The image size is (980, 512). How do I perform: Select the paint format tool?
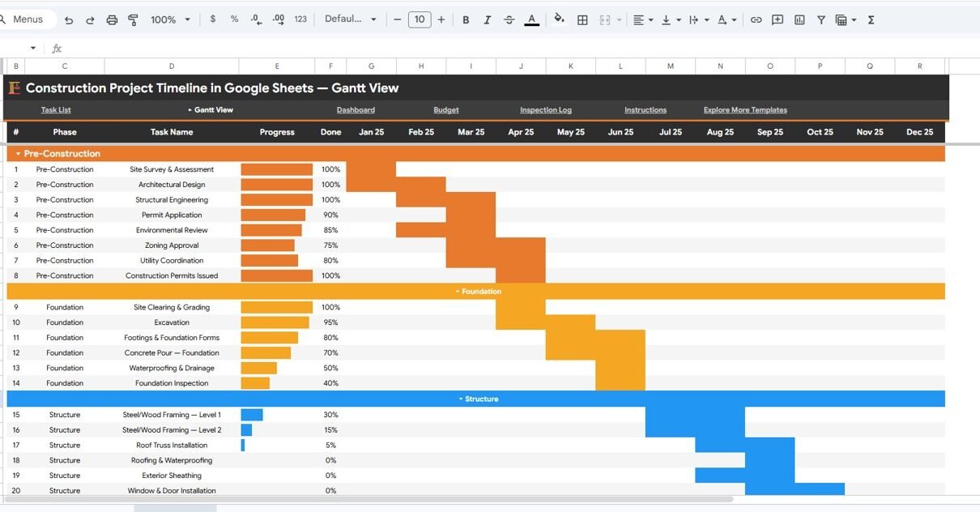pos(134,20)
